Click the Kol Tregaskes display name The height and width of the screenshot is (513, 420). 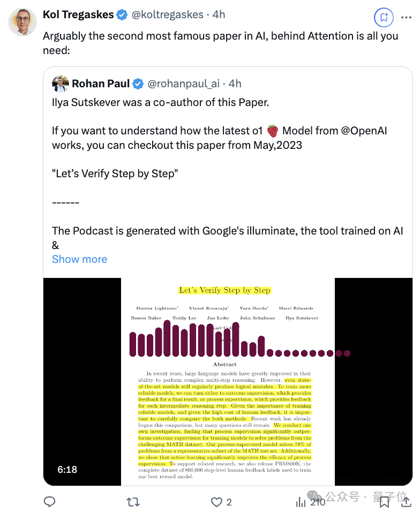pos(78,14)
